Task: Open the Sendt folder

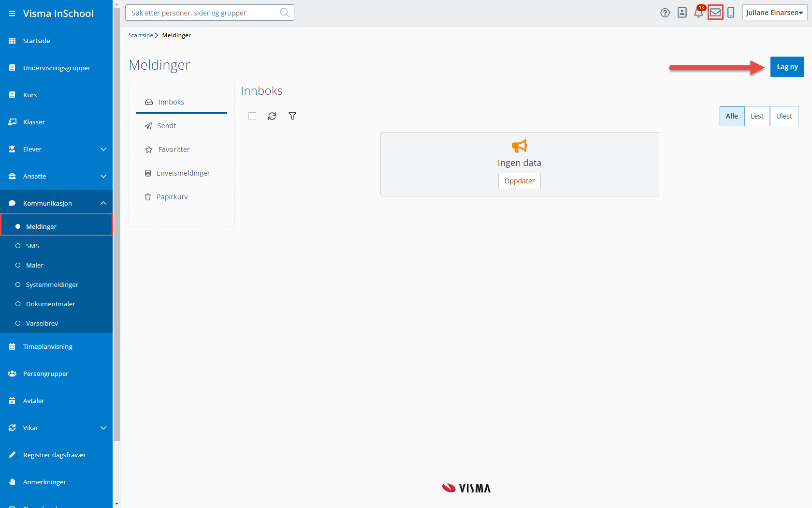Action: (x=167, y=126)
